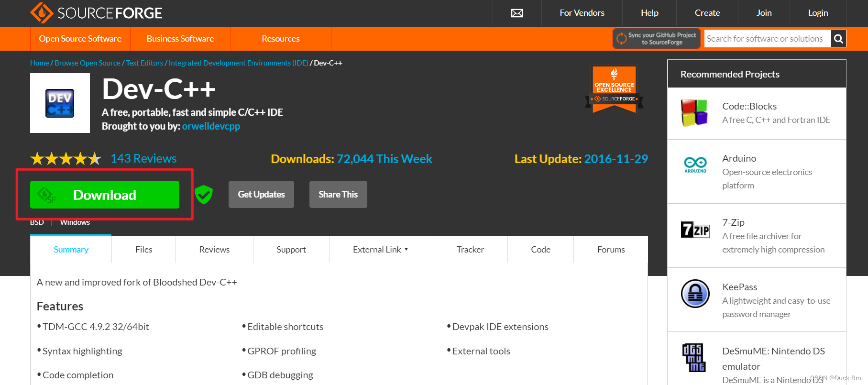
Task: Click the search magnifier button
Action: tap(838, 39)
